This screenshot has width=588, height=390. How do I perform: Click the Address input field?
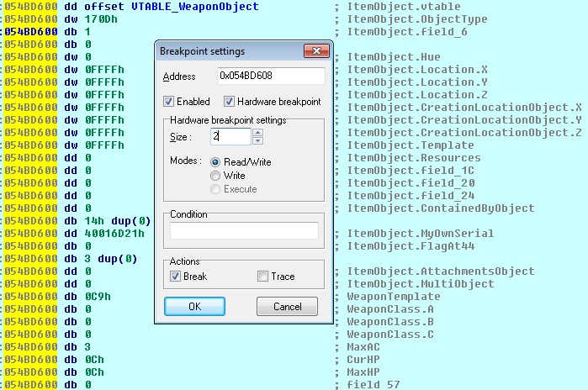tap(270, 76)
